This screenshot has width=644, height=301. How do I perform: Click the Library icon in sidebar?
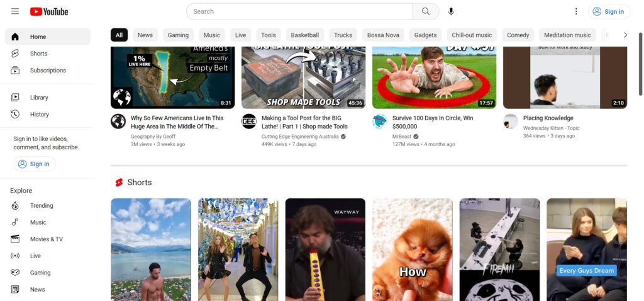click(15, 98)
